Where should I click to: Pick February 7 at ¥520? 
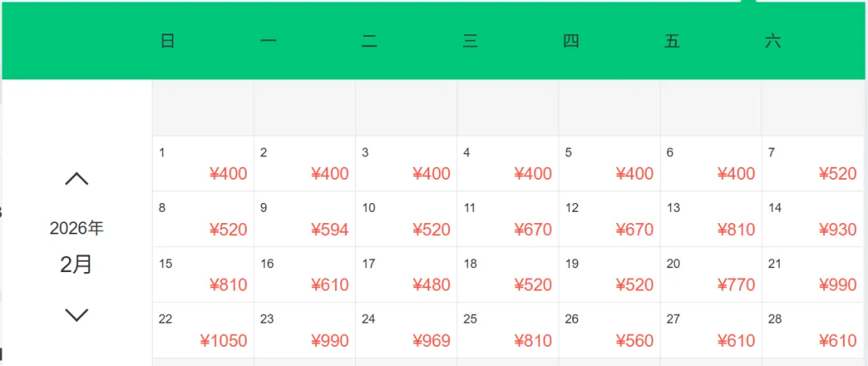[x=813, y=164]
